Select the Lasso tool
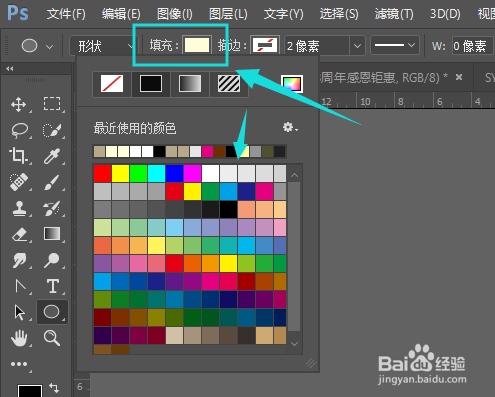The image size is (495, 397). pos(19,130)
